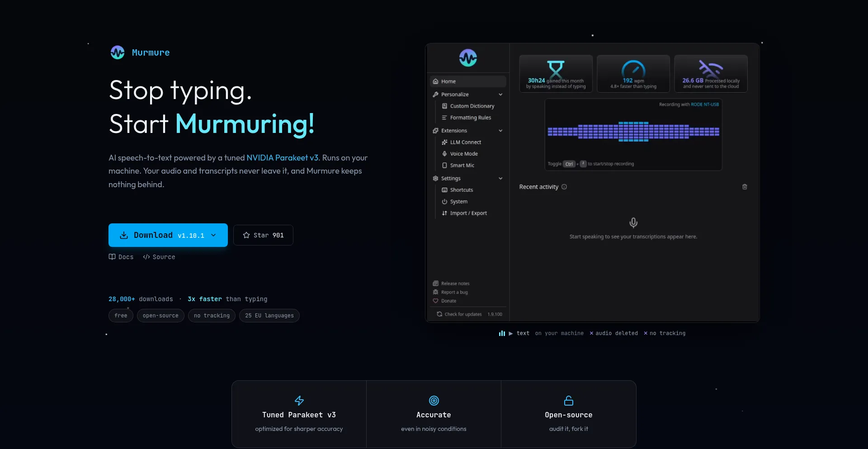The height and width of the screenshot is (449, 868).
Task: Click the info icon next to Recent activity
Action: [564, 187]
